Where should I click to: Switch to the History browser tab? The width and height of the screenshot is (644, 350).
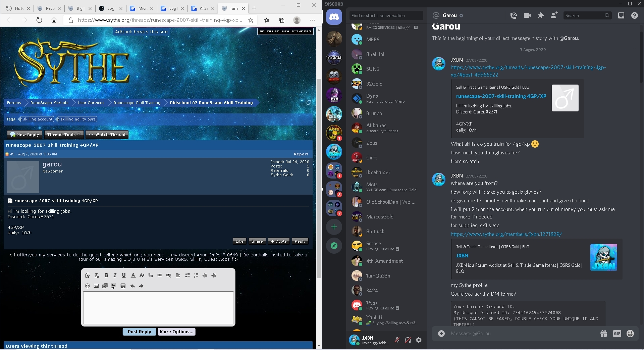18,8
